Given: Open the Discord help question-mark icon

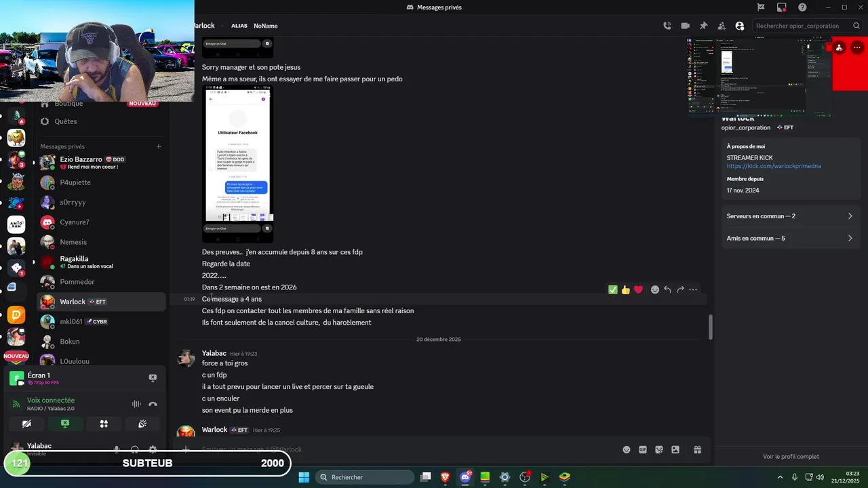Looking at the screenshot, I should (802, 7).
